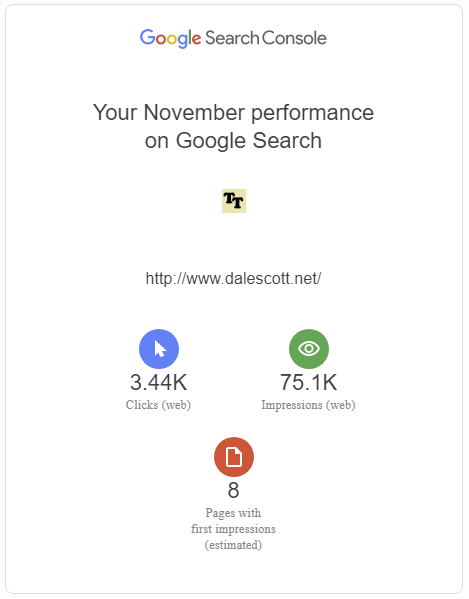Viewport: 469px width, 599px height.
Task: Click the 'first impressions' label line
Action: (x=233, y=529)
